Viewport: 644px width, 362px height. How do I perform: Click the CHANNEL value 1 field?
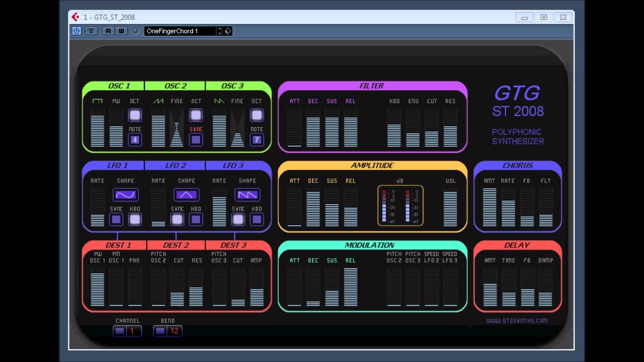(133, 331)
